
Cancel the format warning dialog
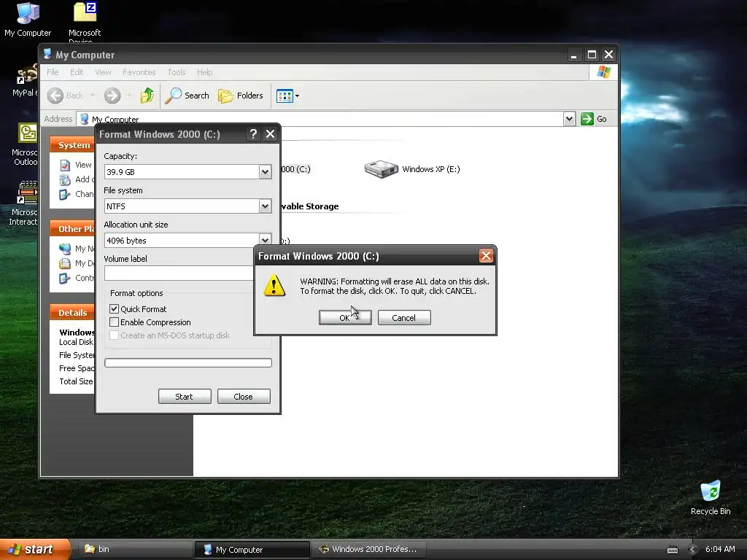coord(404,318)
